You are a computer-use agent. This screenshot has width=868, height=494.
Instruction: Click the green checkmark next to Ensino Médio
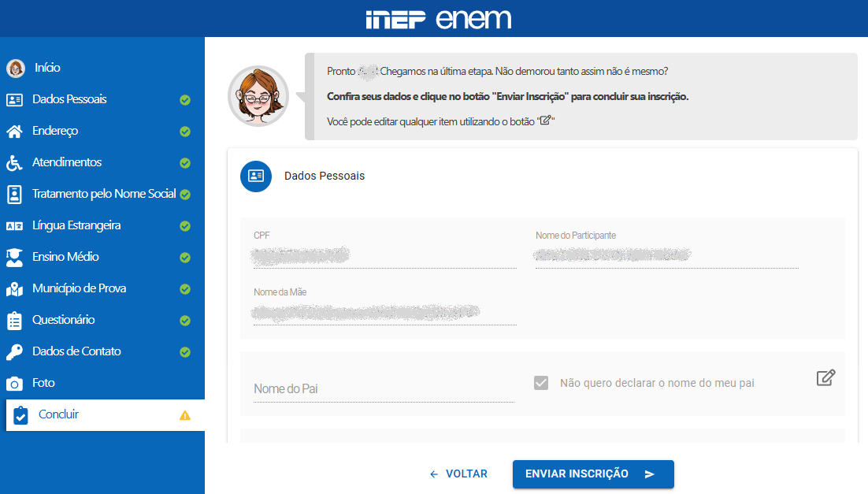click(185, 258)
